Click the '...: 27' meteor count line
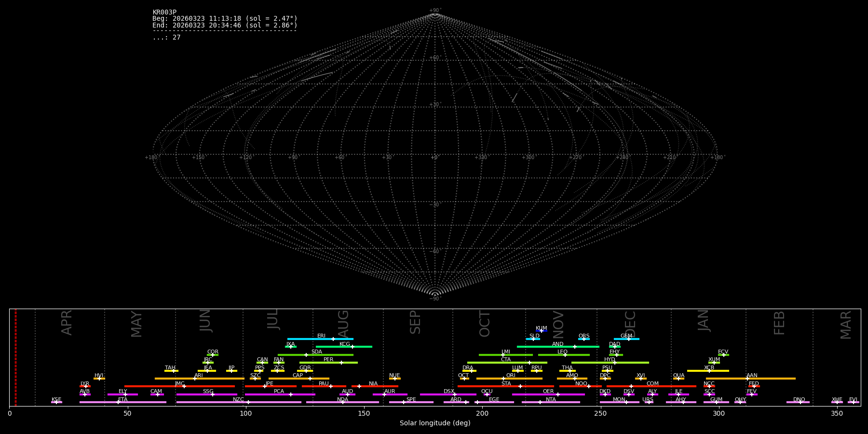 pos(166,38)
